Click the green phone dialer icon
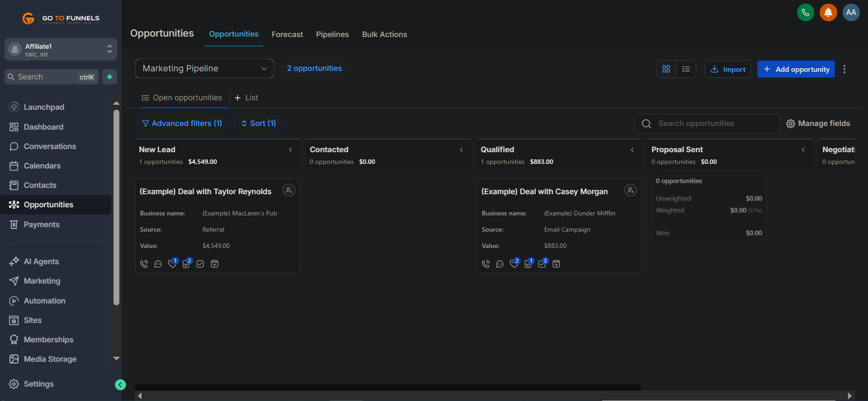 point(805,12)
